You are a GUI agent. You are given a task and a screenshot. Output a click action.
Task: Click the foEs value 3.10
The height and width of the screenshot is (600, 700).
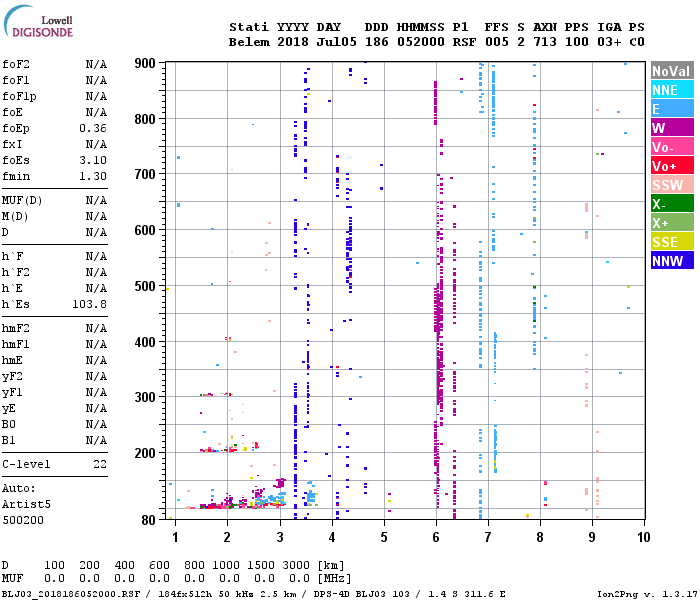coord(93,160)
